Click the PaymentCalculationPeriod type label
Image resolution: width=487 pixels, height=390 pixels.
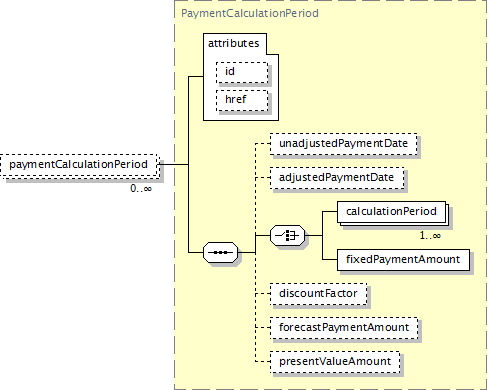(250, 13)
